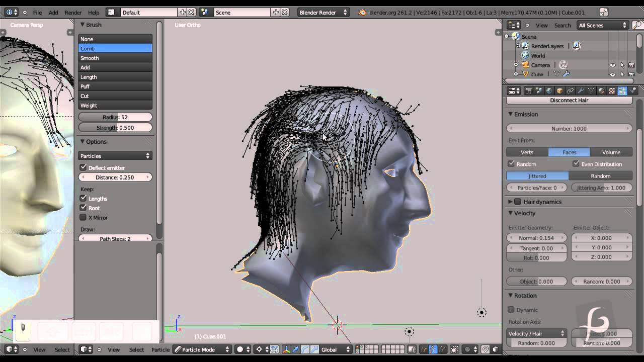
Task: Expand the Camera item in outliner
Action: pyautogui.click(x=516, y=65)
